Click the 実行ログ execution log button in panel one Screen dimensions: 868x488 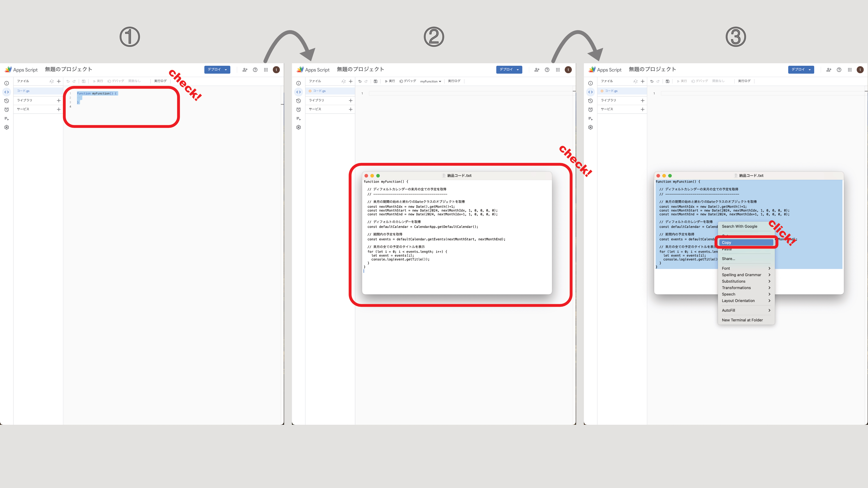160,81
